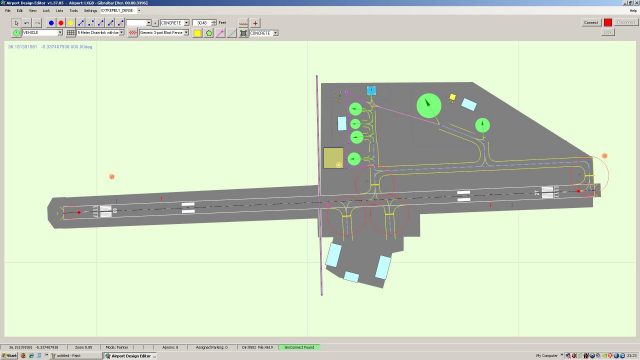Click the Connect button
The image size is (640, 360).
(591, 22)
